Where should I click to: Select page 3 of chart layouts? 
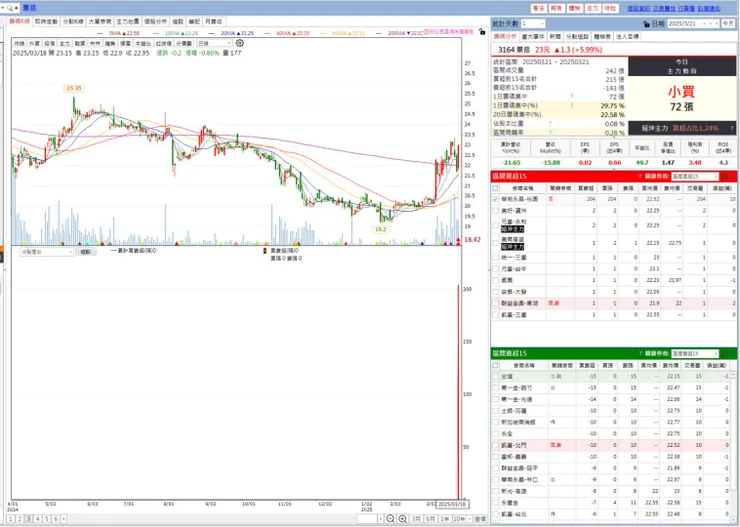pos(29,519)
